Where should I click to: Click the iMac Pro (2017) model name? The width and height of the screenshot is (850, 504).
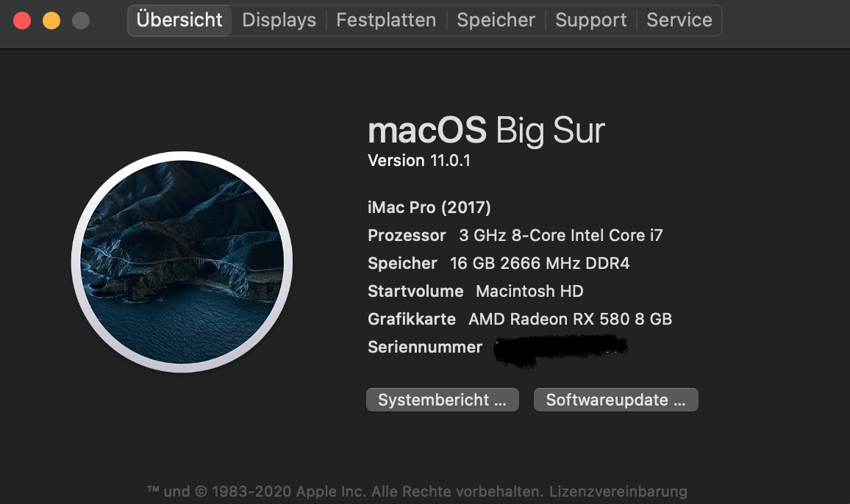[429, 207]
